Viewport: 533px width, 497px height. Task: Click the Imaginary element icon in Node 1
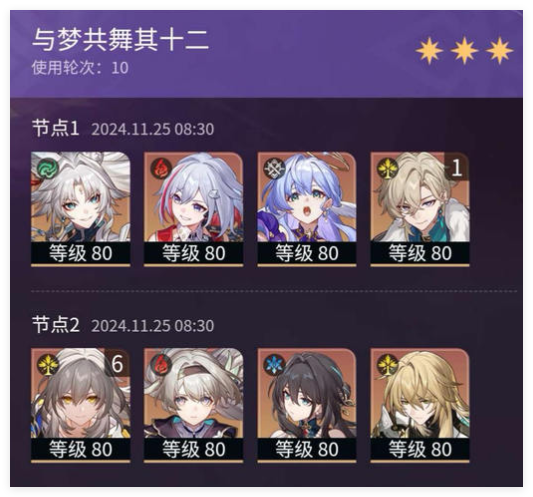click(x=388, y=168)
